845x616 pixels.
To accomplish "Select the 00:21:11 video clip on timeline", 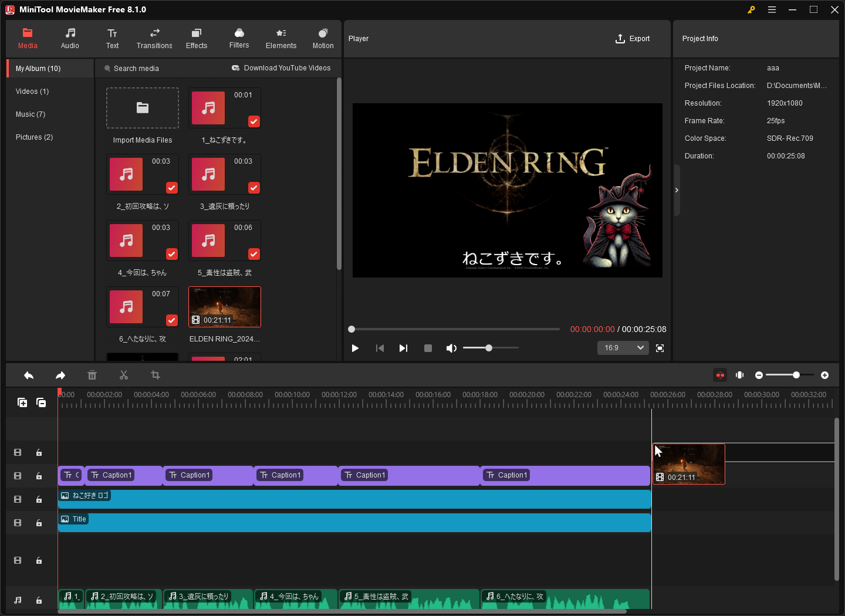I will click(x=689, y=464).
